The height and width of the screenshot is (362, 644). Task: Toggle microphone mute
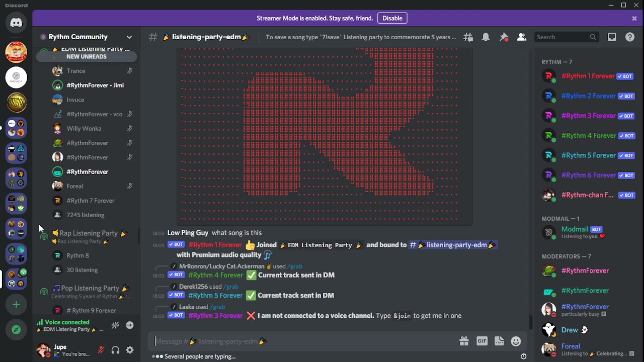tap(101, 350)
